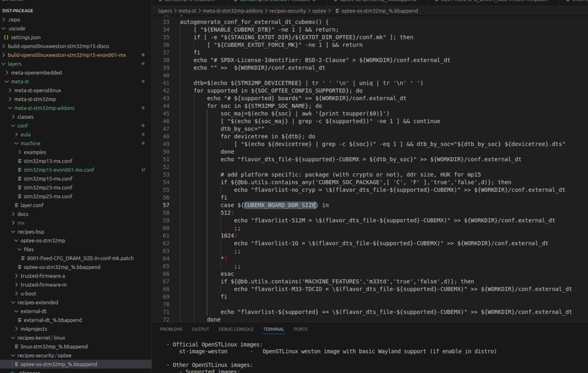Click the DIST-PACKAGE explorer header
The image size is (588, 373).
pyautogui.click(x=18, y=11)
